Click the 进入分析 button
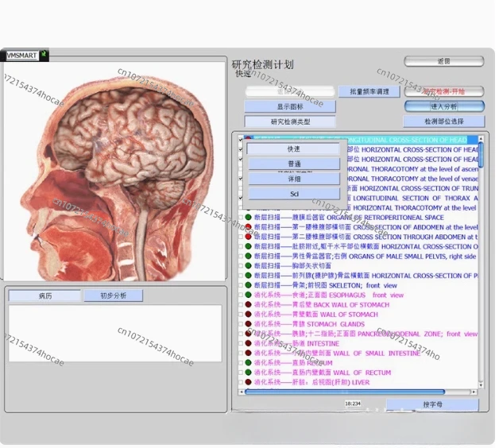The width and height of the screenshot is (499, 448). (444, 106)
